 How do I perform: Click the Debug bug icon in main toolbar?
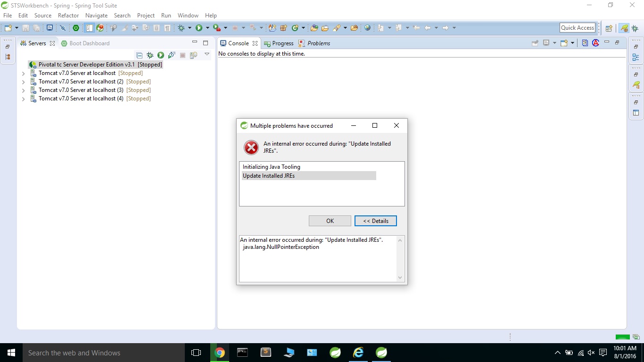tap(181, 28)
